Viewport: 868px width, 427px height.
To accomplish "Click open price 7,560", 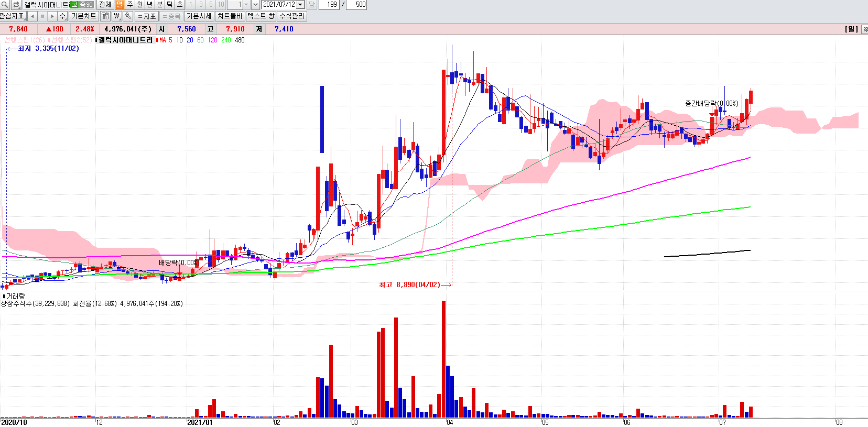I will pos(186,29).
